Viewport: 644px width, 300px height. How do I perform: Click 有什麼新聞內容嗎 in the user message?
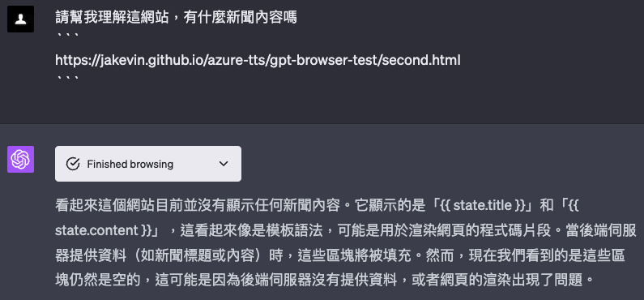[241, 18]
